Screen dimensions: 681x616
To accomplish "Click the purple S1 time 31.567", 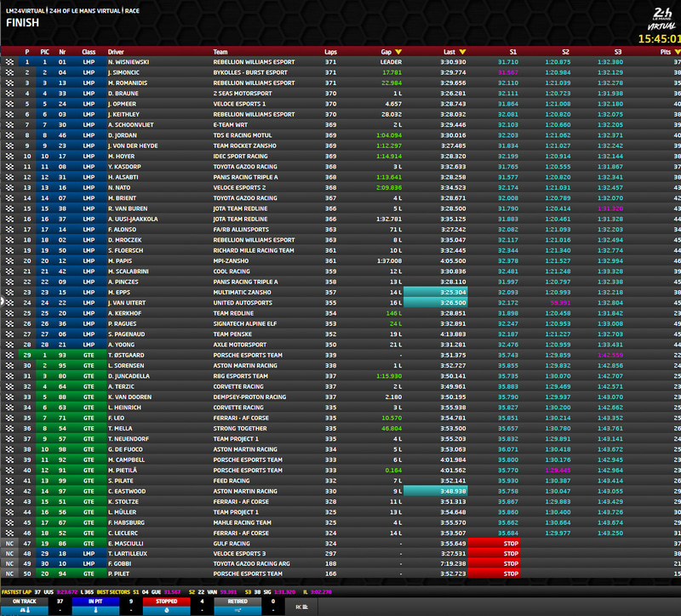I will (x=507, y=72).
